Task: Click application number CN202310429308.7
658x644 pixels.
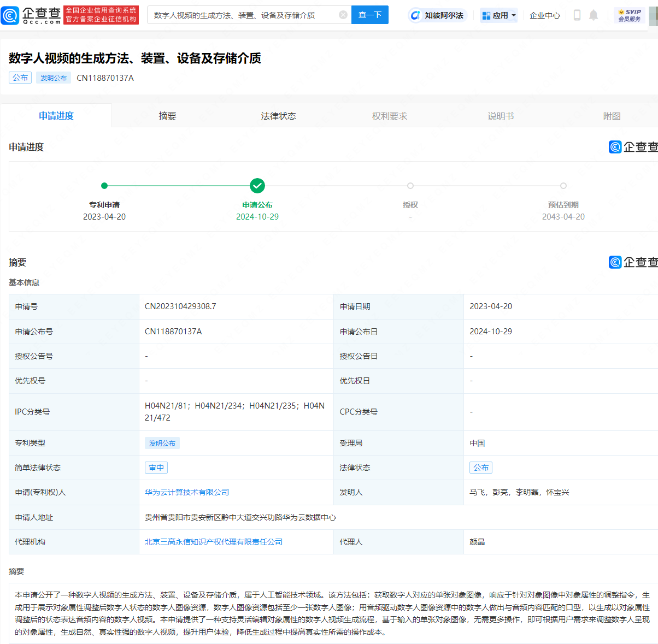Action: [180, 306]
